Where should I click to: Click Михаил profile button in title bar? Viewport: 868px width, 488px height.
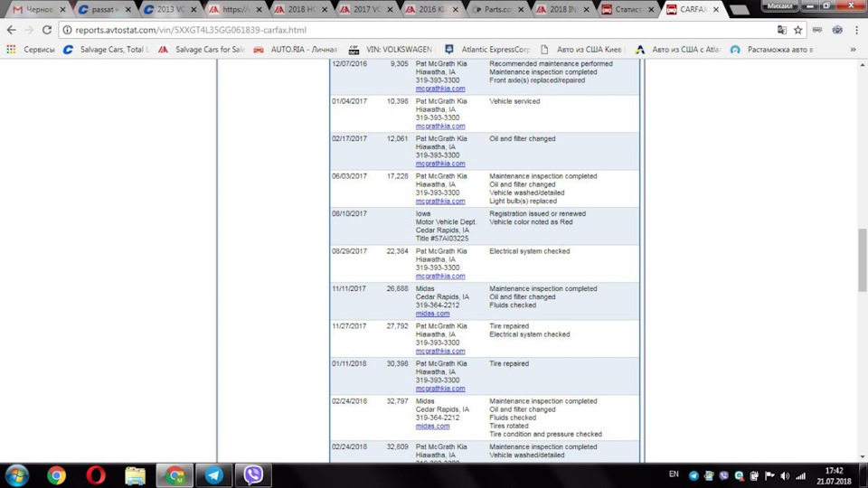tap(779, 5)
